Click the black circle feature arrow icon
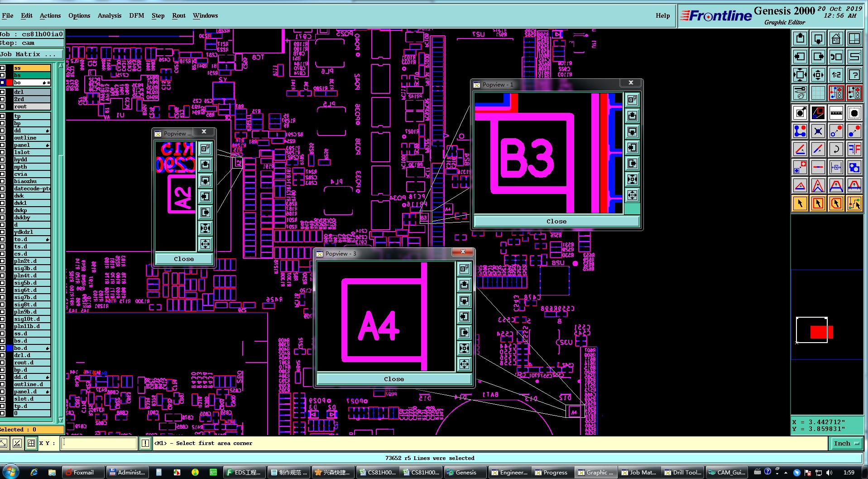Image resolution: width=868 pixels, height=479 pixels. pyautogui.click(x=800, y=112)
